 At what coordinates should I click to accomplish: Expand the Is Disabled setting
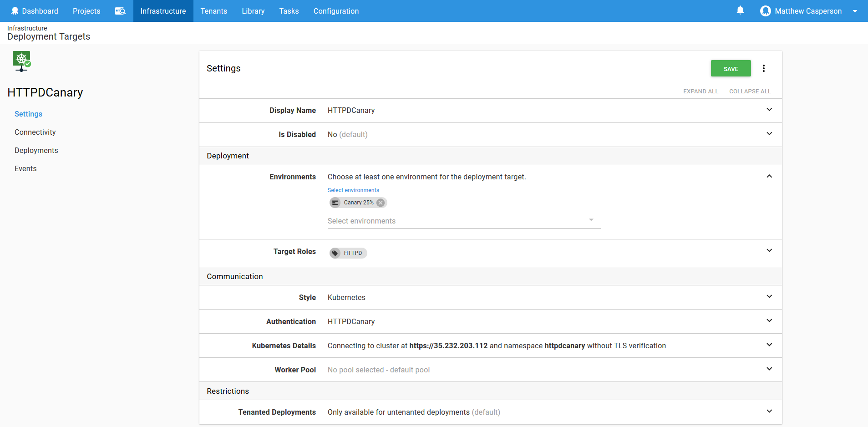click(769, 134)
